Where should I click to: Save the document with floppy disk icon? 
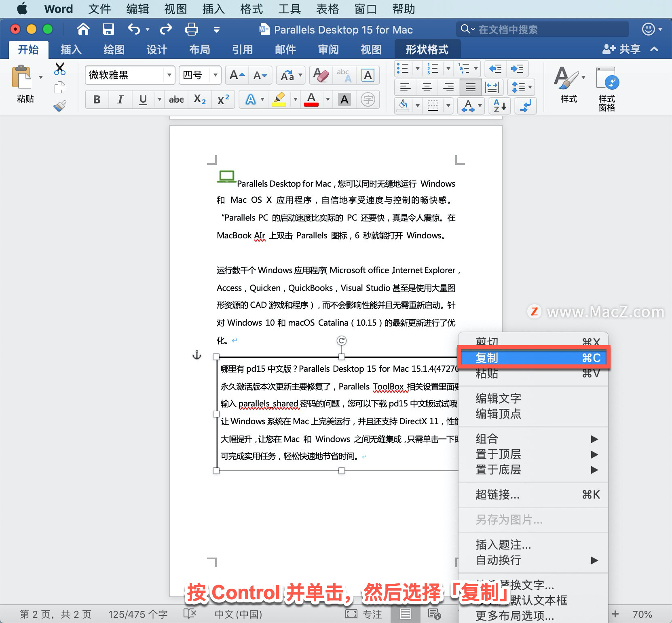[x=108, y=29]
